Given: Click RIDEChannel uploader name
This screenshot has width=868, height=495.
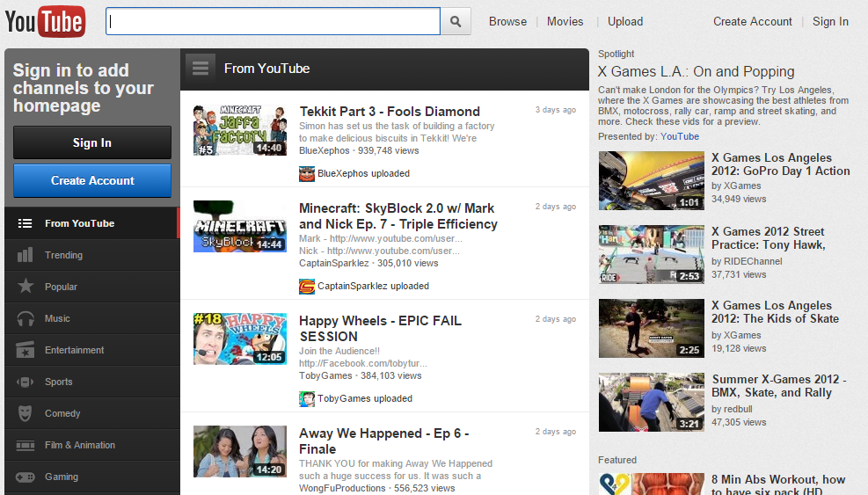Looking at the screenshot, I should point(753,261).
